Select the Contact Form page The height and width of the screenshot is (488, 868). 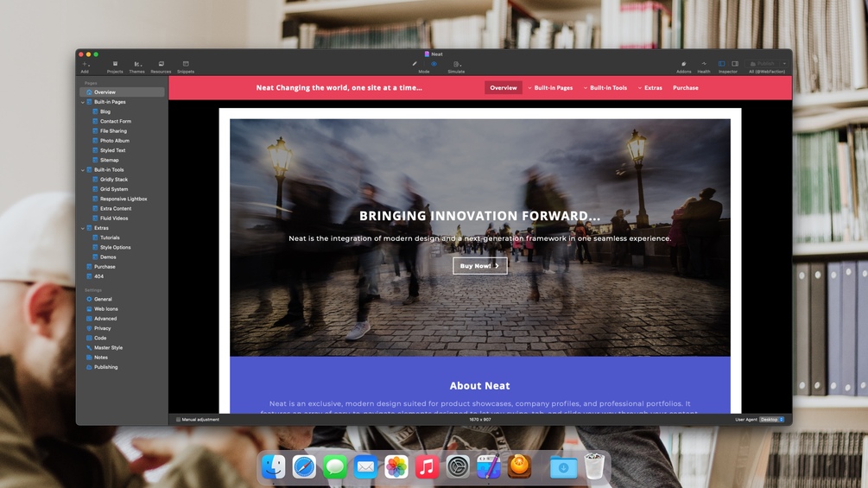tap(115, 121)
